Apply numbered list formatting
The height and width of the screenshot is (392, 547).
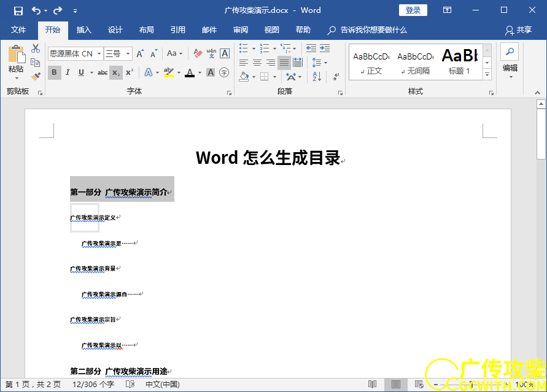tap(265, 48)
